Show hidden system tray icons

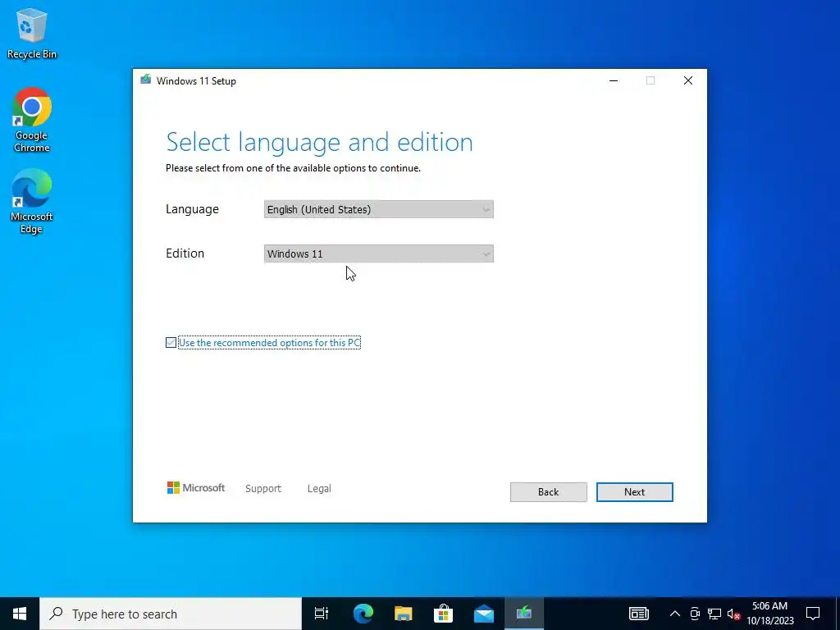(675, 614)
